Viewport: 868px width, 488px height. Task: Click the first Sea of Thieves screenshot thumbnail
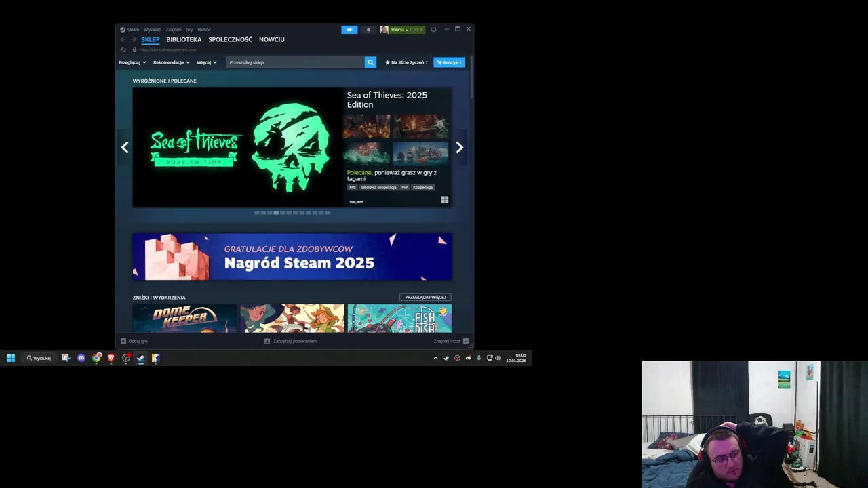pos(366,126)
